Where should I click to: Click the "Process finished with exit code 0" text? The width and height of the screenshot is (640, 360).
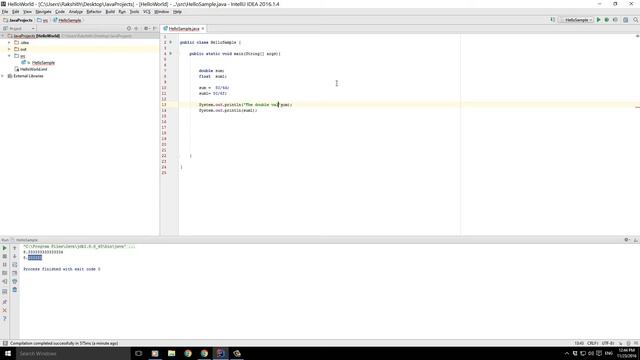(x=62, y=269)
